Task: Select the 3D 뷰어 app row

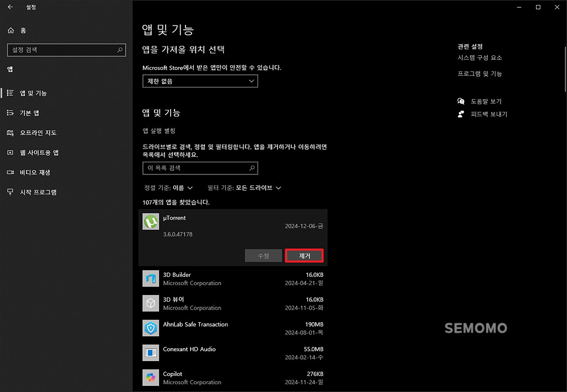Action: click(x=233, y=303)
